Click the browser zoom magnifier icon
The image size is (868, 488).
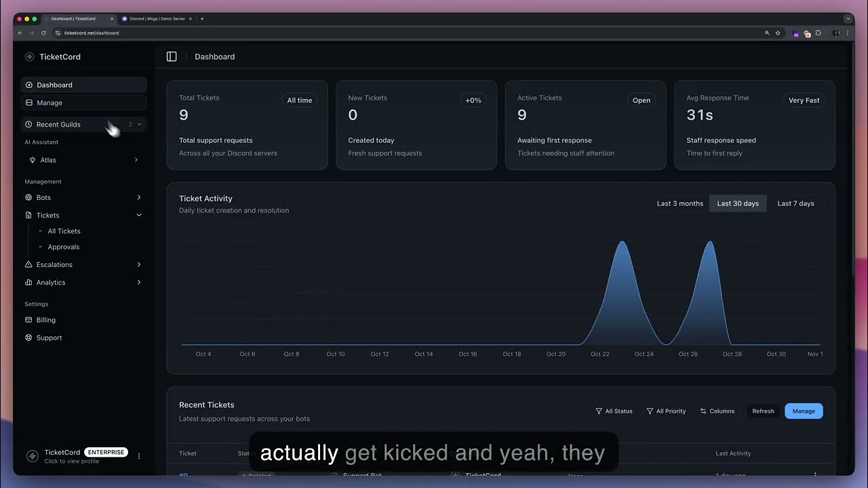[x=767, y=33]
